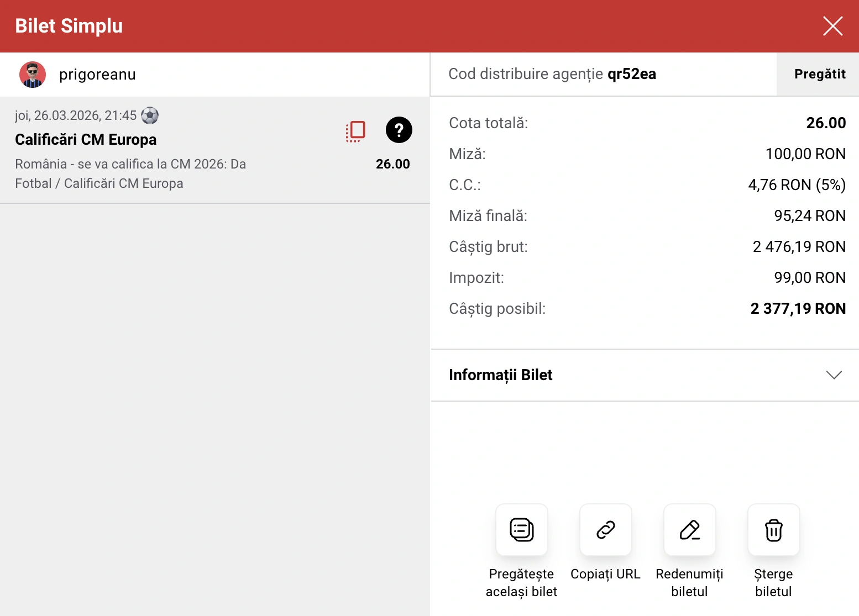
Task: Click the România se va califica selection text
Action: click(130, 164)
